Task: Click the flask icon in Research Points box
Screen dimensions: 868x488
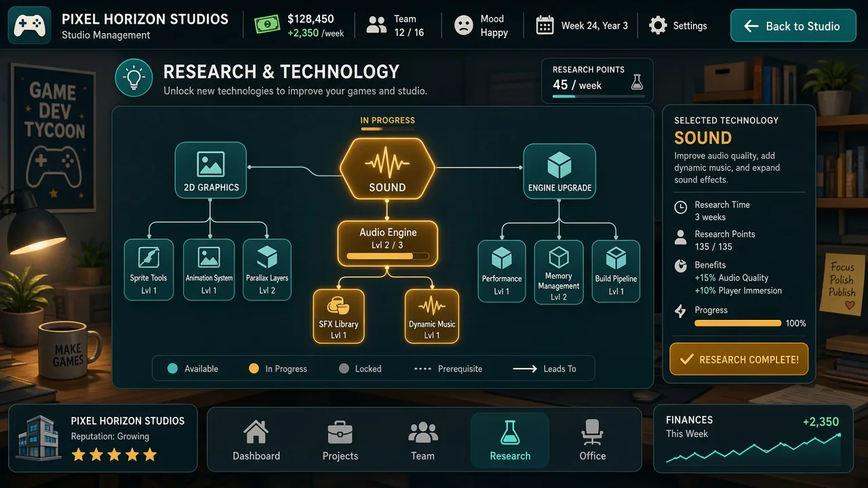Action: coord(636,83)
